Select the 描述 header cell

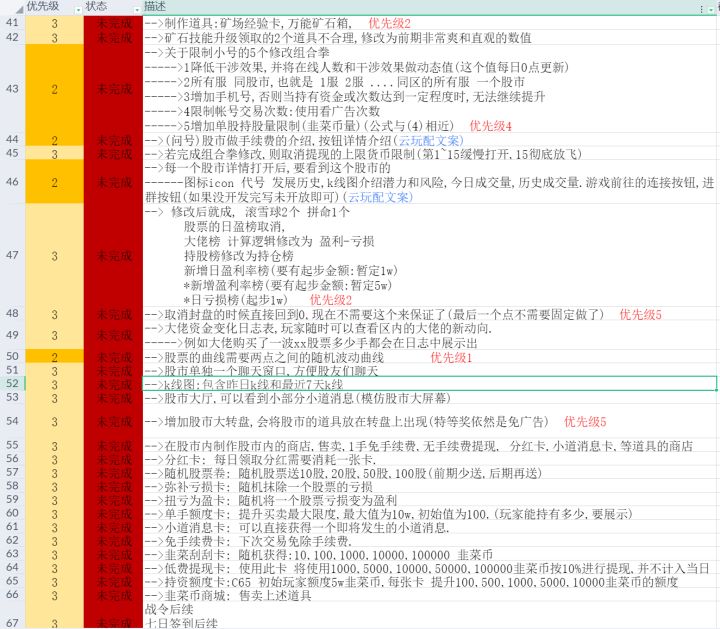(x=431, y=7)
